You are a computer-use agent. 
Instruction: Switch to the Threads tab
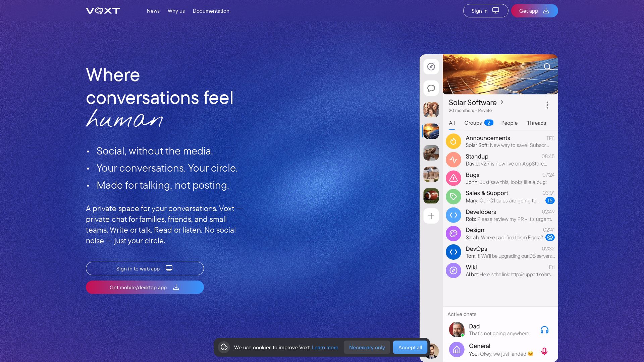pyautogui.click(x=536, y=123)
